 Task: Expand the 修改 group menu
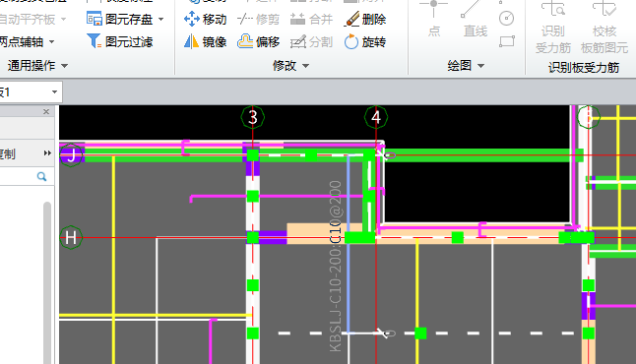pyautogui.click(x=306, y=66)
